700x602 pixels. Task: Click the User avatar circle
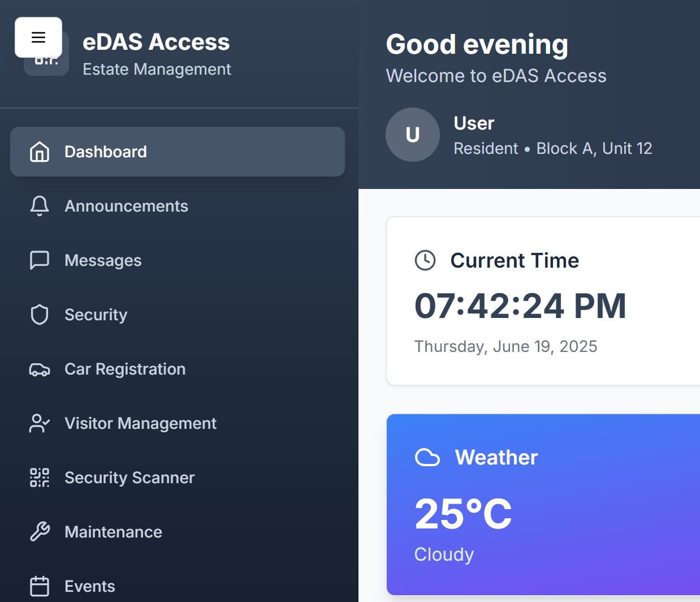click(413, 135)
